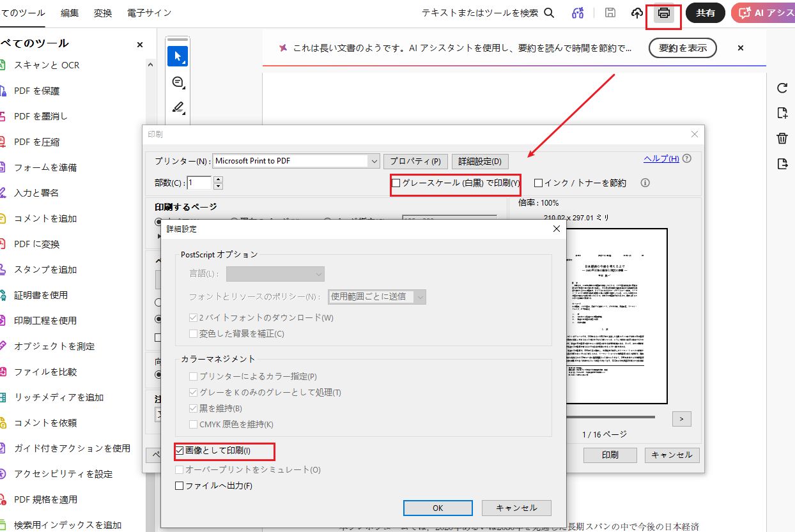Open the 言語 dropdown in PostScript options
This screenshot has height=532, width=795.
tap(275, 274)
